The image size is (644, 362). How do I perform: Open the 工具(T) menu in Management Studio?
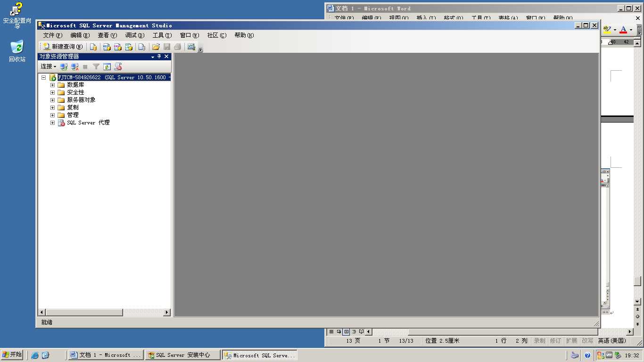pos(162,35)
